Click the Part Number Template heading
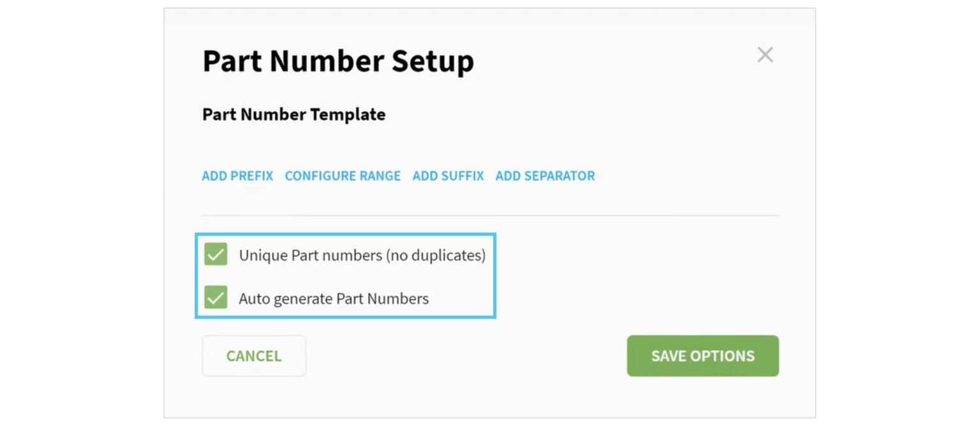This screenshot has height=426, width=980. 293,115
